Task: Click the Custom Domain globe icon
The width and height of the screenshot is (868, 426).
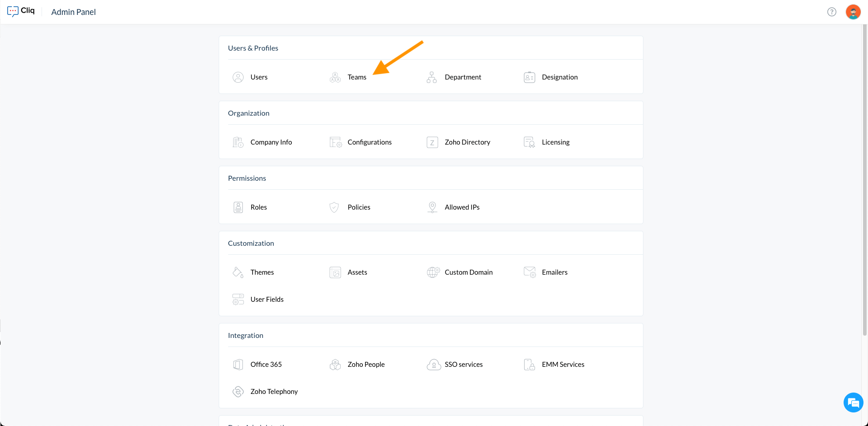Action: [x=433, y=272]
